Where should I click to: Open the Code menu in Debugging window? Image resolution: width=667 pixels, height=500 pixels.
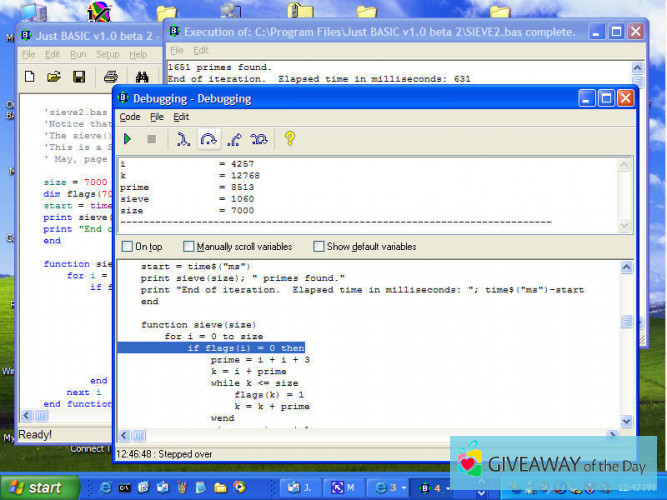point(130,117)
